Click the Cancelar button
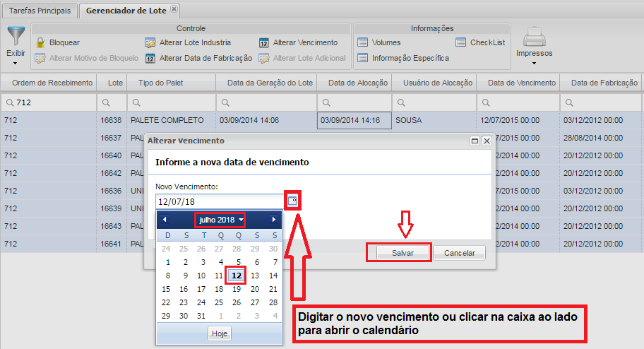The height and width of the screenshot is (349, 644). pos(459,253)
